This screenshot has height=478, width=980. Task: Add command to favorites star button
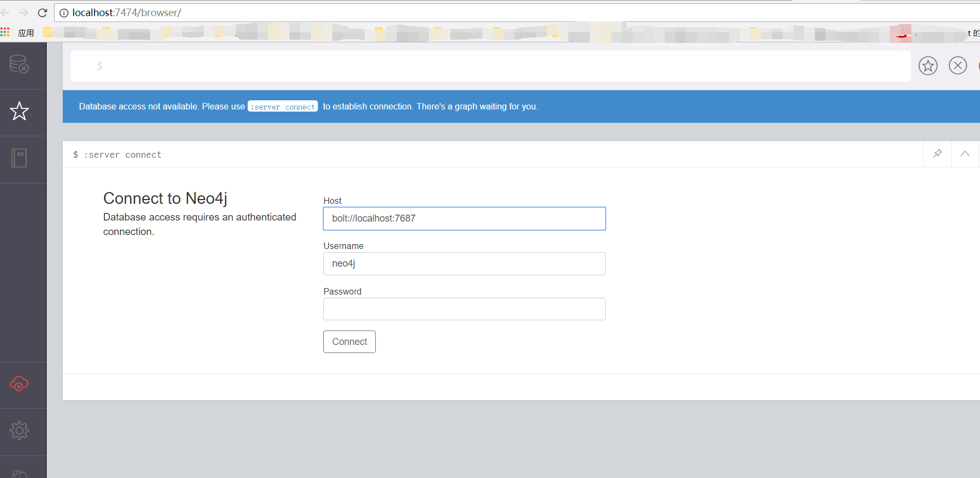(928, 65)
